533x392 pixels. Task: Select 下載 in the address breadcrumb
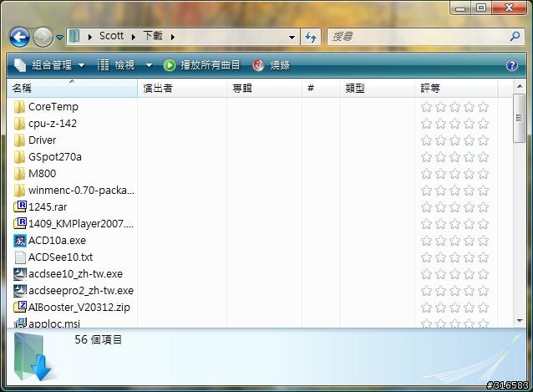[x=153, y=36]
